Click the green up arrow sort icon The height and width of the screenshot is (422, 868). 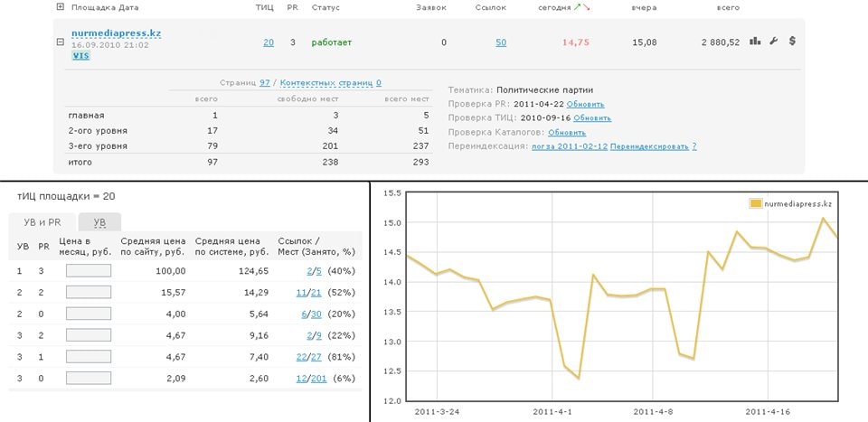[578, 7]
